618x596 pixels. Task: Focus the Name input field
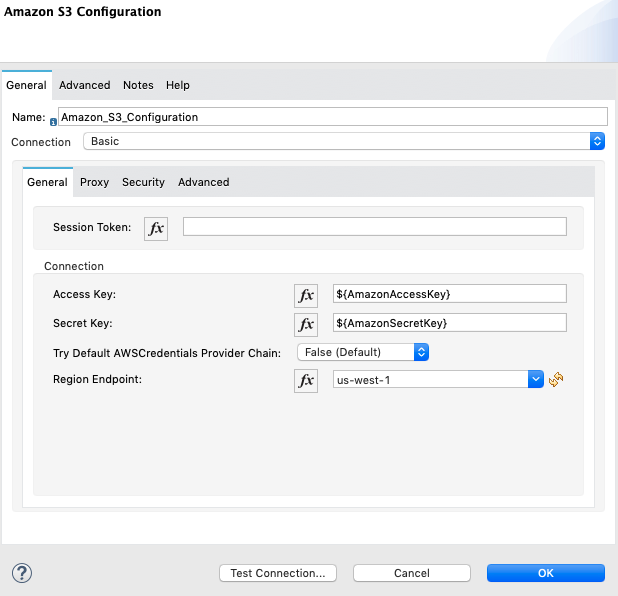(x=333, y=117)
